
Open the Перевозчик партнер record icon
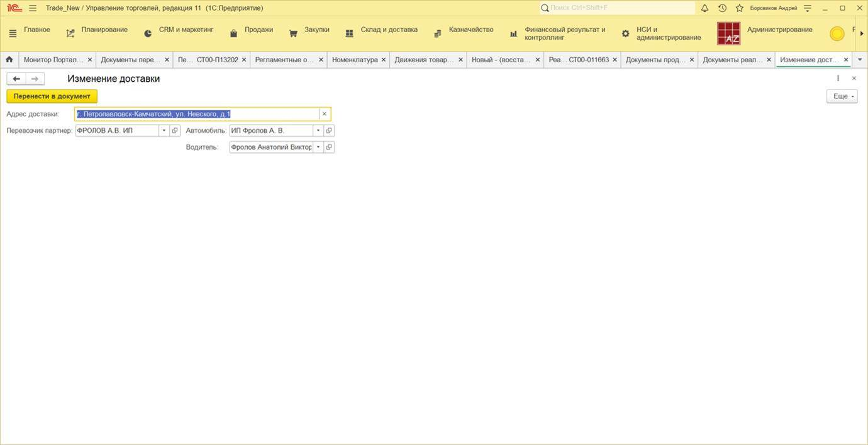175,130
